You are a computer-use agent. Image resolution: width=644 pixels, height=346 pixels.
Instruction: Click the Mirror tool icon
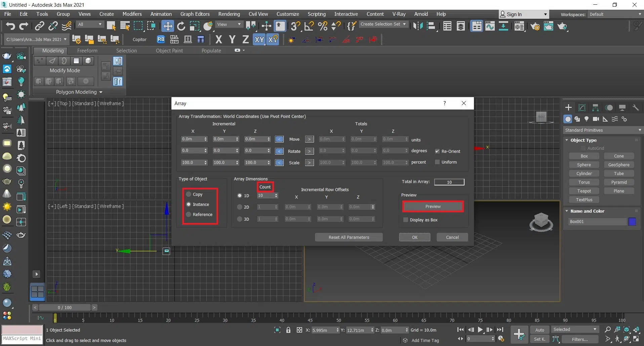click(418, 26)
